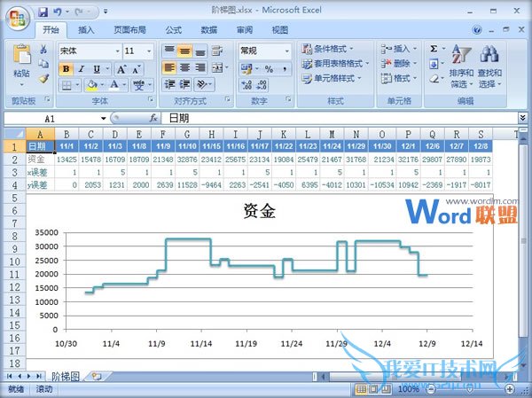The height and width of the screenshot is (398, 532).
Task: Select column header H
Action: 211,135
